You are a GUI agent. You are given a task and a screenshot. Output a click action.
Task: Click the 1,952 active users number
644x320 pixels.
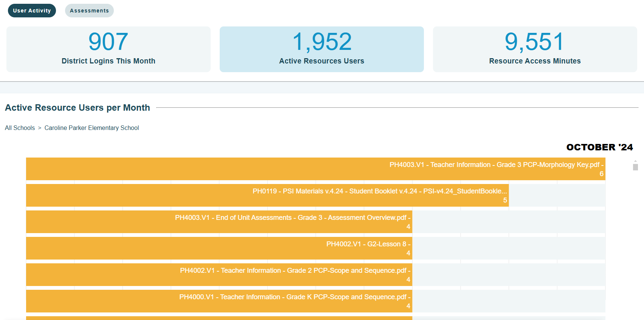click(322, 42)
